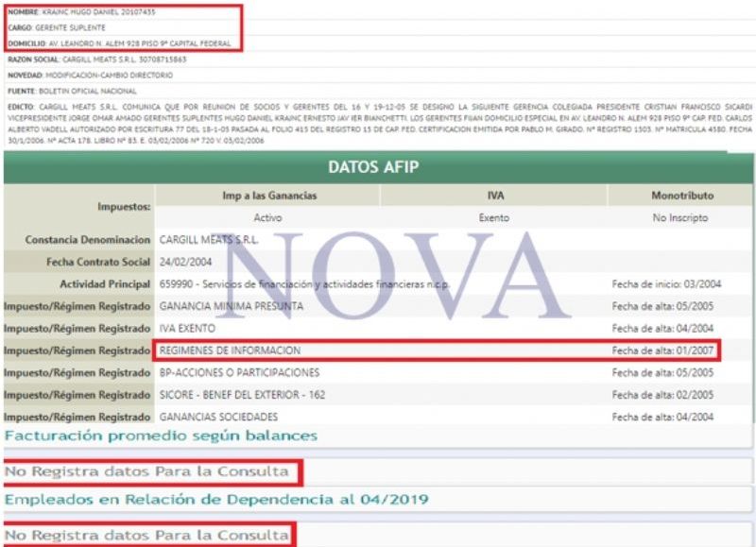Click 'No Registra datos' under Empleados section
Screen dimensions: 756x547
click(146, 535)
